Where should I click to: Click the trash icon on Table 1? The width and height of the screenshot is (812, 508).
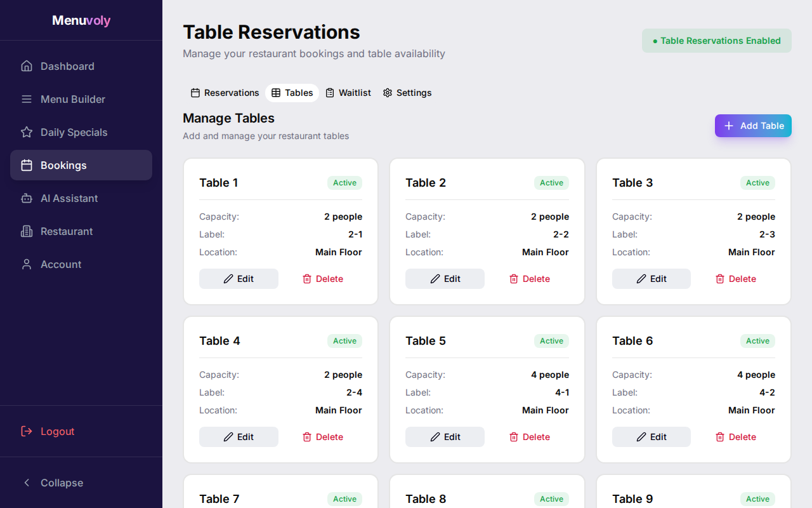click(x=307, y=279)
